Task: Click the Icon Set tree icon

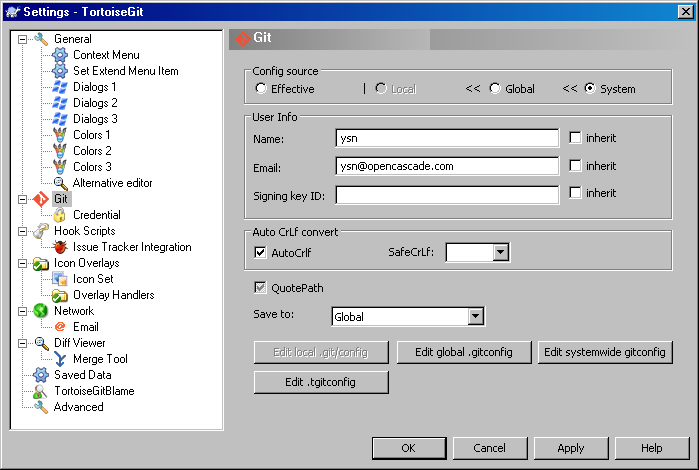Action: click(59, 279)
